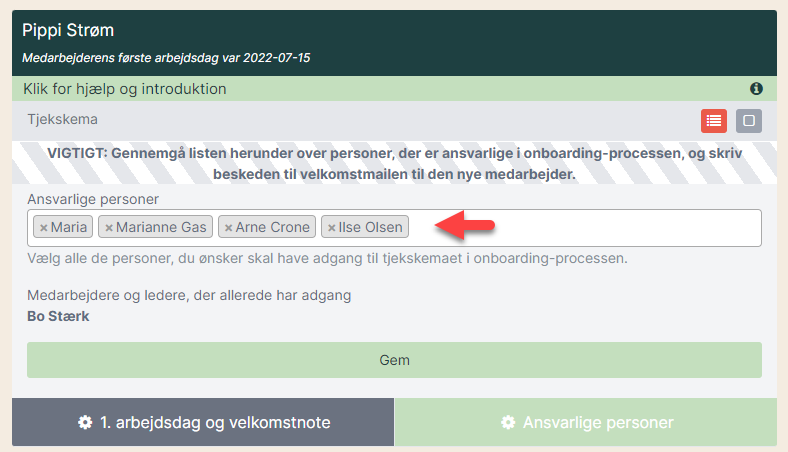Click the gear icon beside Ansvarlige personer

pyautogui.click(x=508, y=423)
